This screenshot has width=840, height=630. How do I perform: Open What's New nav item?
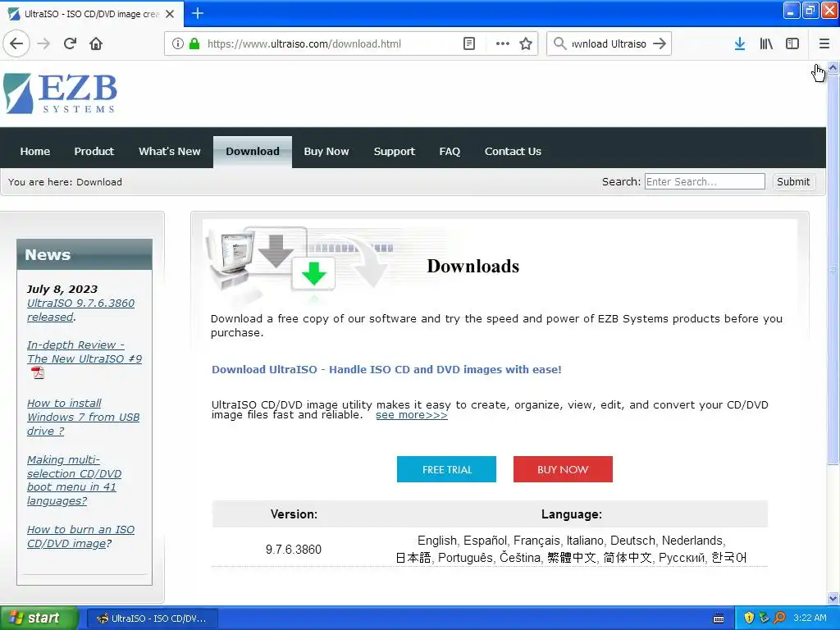point(169,152)
